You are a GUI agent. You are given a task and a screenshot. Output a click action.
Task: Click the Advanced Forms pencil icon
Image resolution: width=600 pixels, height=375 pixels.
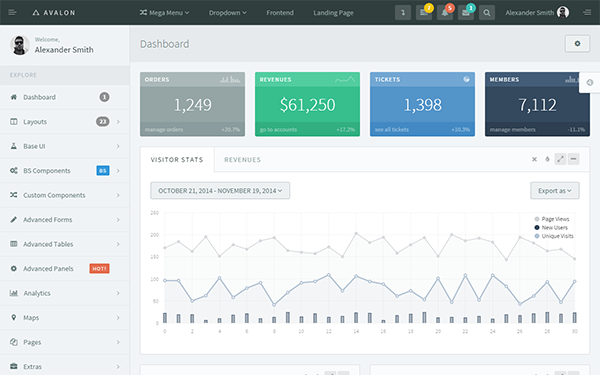pyautogui.click(x=14, y=220)
